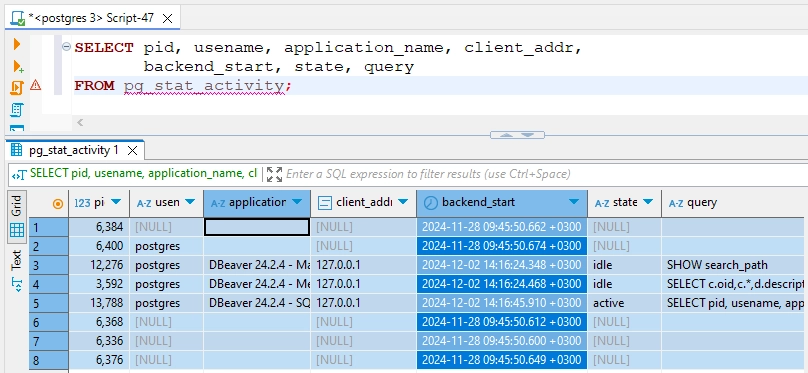Viewport: 808px width, 373px height.
Task: Click backend_start 2024-12-02 14:16:45.910 cell
Action: (x=501, y=303)
